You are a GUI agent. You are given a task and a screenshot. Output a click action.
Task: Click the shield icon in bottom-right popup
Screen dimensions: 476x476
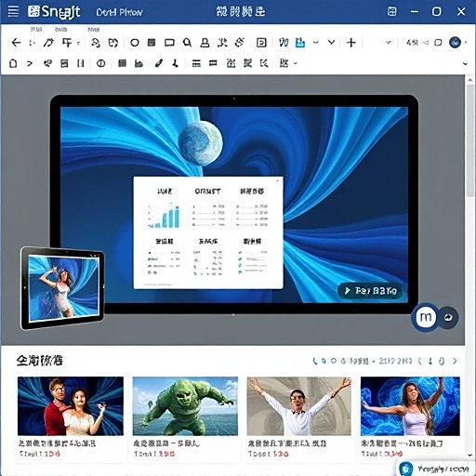point(405,468)
